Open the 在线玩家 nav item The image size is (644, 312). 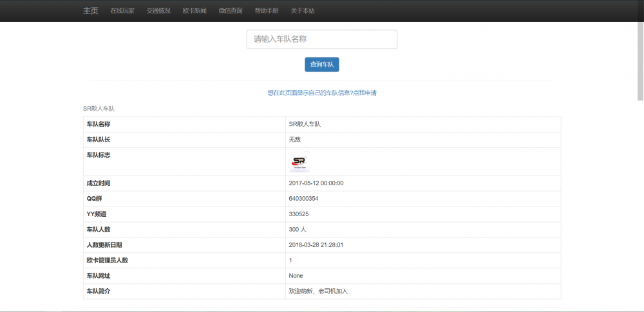(x=122, y=11)
